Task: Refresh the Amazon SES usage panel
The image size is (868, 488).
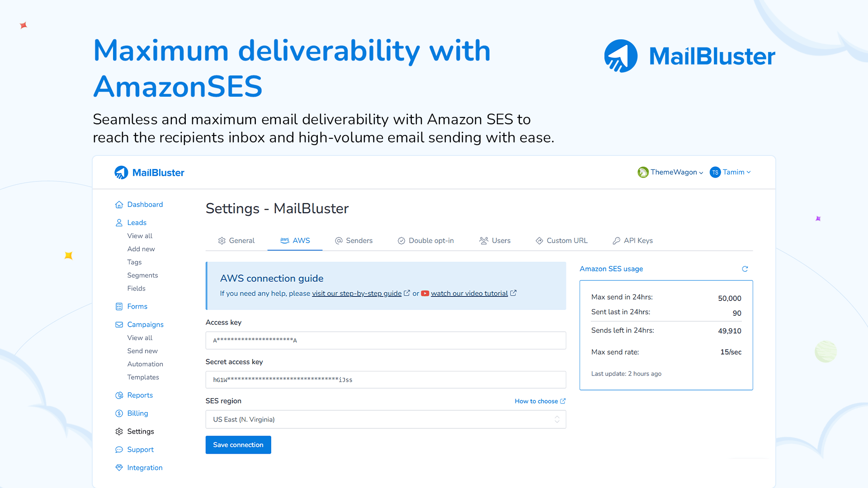Action: pos(745,269)
